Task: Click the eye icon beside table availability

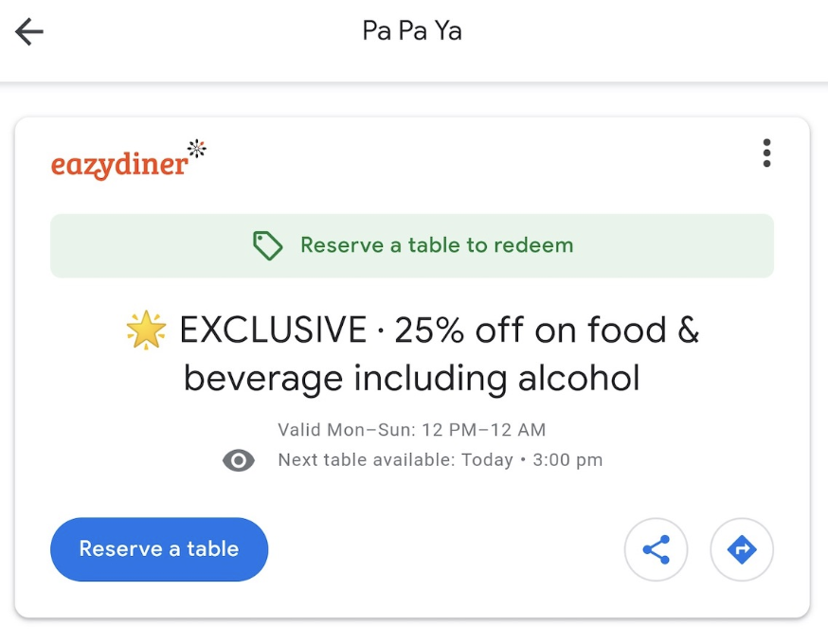Action: [238, 461]
